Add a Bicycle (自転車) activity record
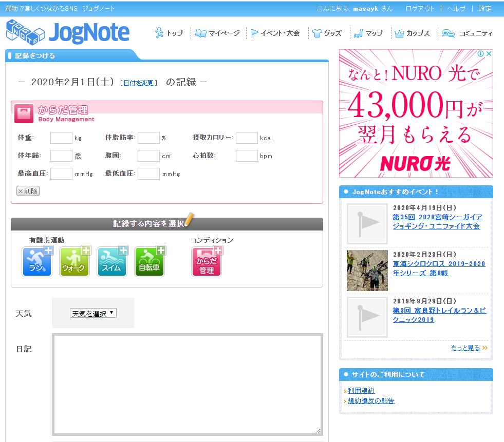Screen dimensions: 504x442 coord(150,261)
